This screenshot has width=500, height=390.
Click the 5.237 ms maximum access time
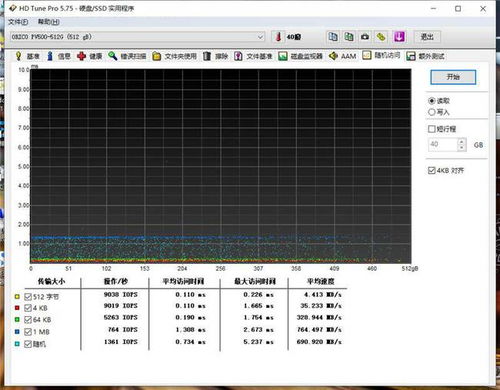259,342
